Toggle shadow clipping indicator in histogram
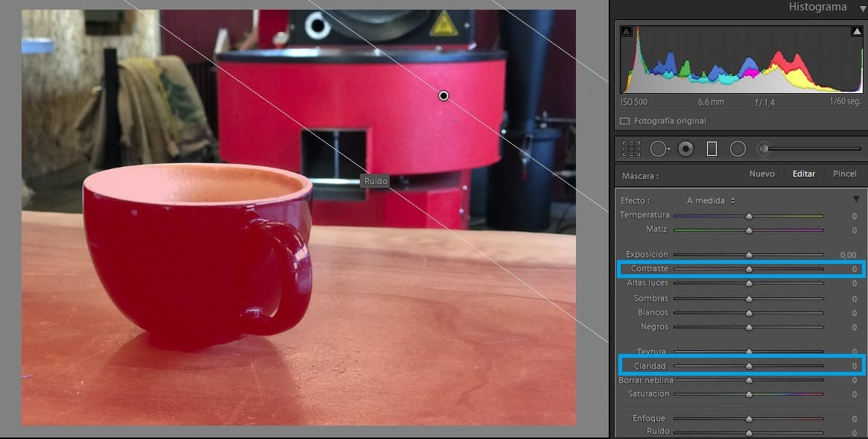 pyautogui.click(x=626, y=31)
